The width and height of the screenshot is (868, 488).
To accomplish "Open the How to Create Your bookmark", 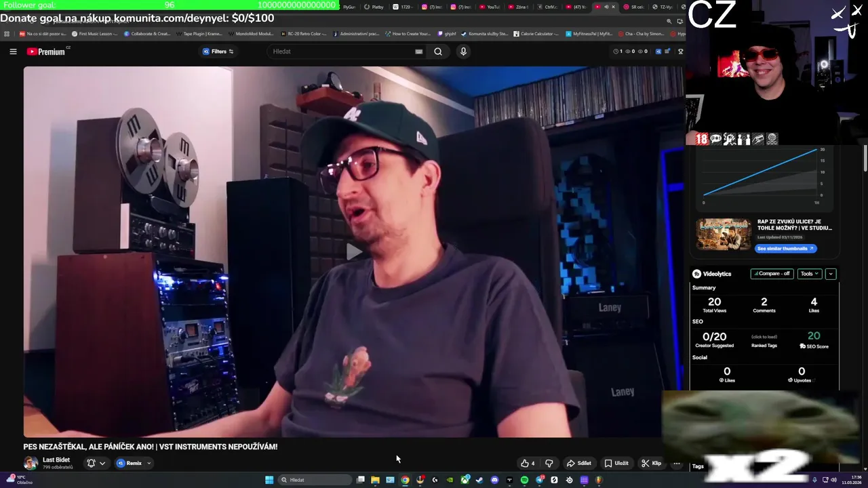I will tap(408, 33).
